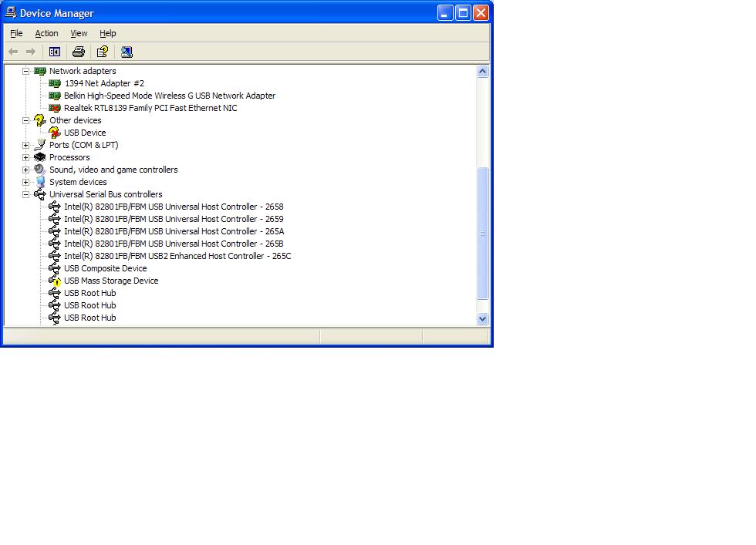Expand the Ports (COM & LPT) branch

point(25,145)
